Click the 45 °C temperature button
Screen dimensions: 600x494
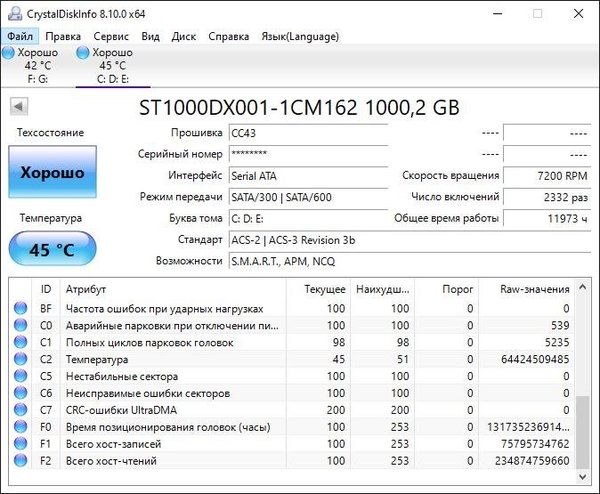tap(52, 249)
